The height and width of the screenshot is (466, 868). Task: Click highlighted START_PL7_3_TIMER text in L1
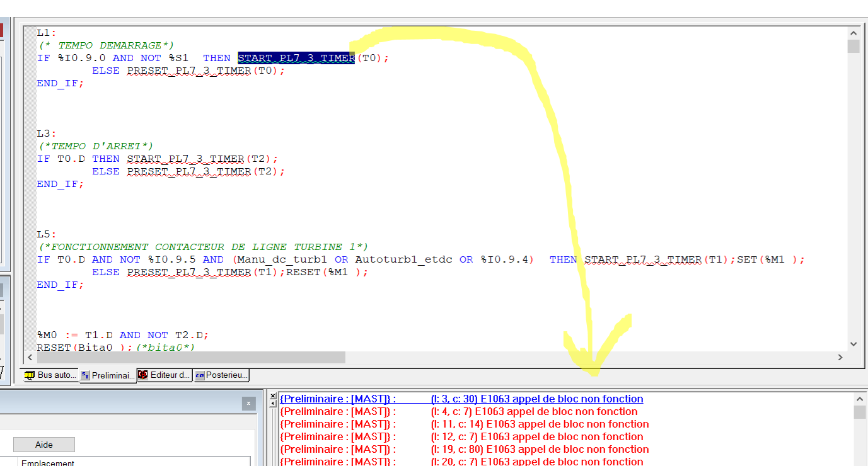(x=296, y=58)
